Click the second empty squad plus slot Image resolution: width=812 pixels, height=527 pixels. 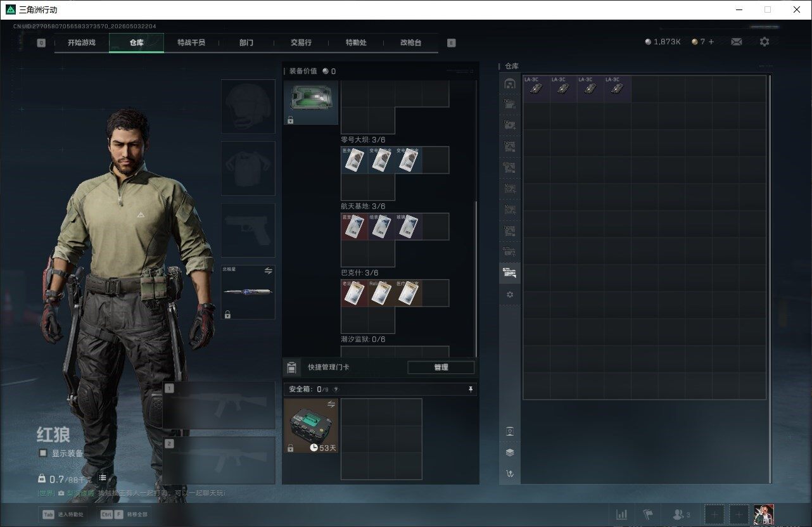739,514
